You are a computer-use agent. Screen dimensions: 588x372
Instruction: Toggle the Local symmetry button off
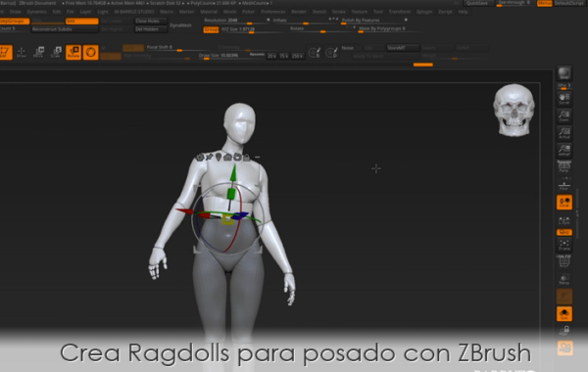tap(564, 202)
